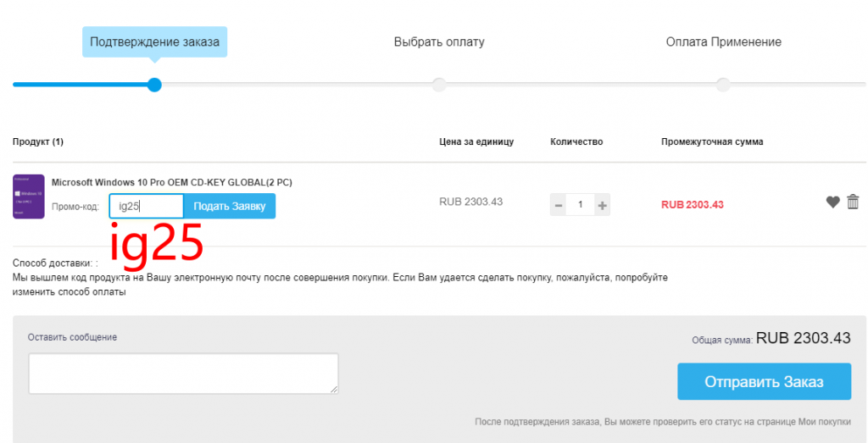Select the Подтверждение заказа step tab
868x443 pixels.
(154, 42)
